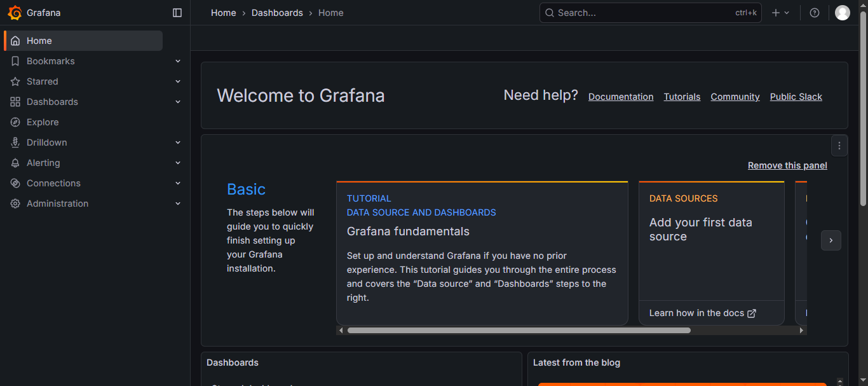868x386 pixels.
Task: Click the Search input field
Action: coord(651,13)
